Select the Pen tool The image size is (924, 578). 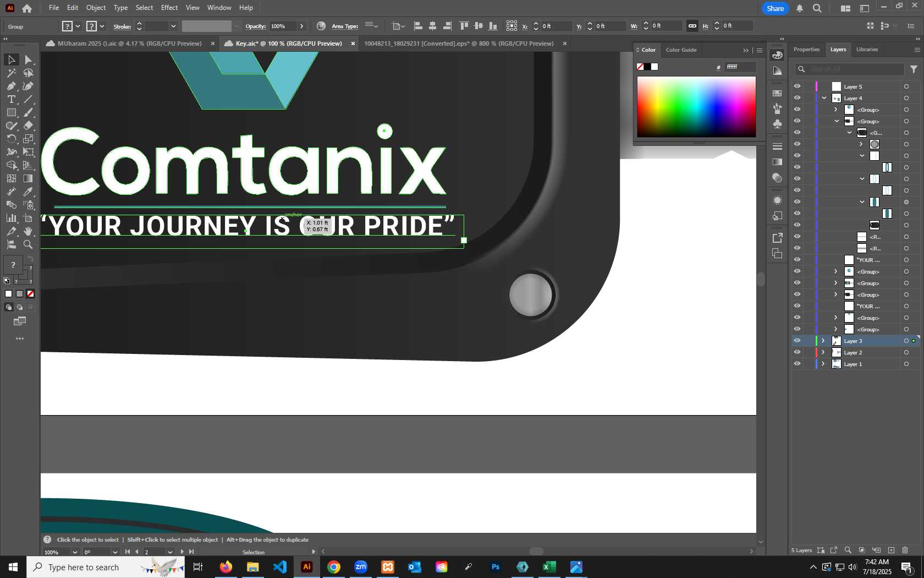pos(11,86)
